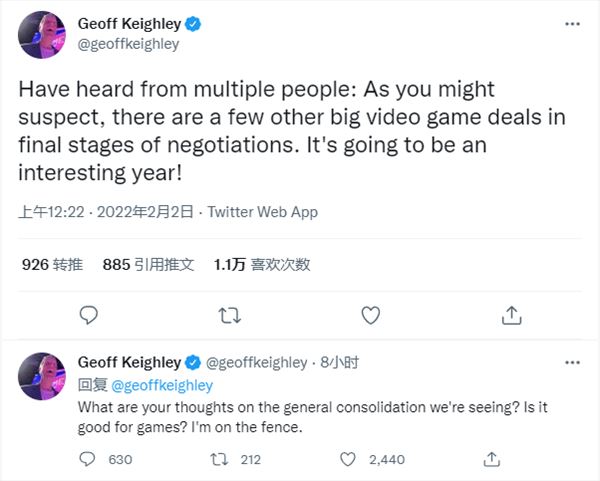This screenshot has width=600, height=481.
Task: Open more options menu on reply tweet
Action: click(x=572, y=362)
